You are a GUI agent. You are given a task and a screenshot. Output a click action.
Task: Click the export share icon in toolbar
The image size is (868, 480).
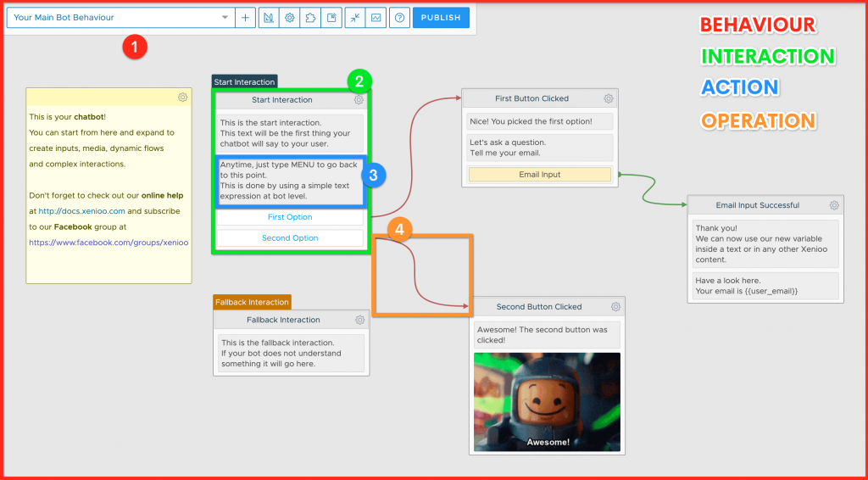point(331,18)
